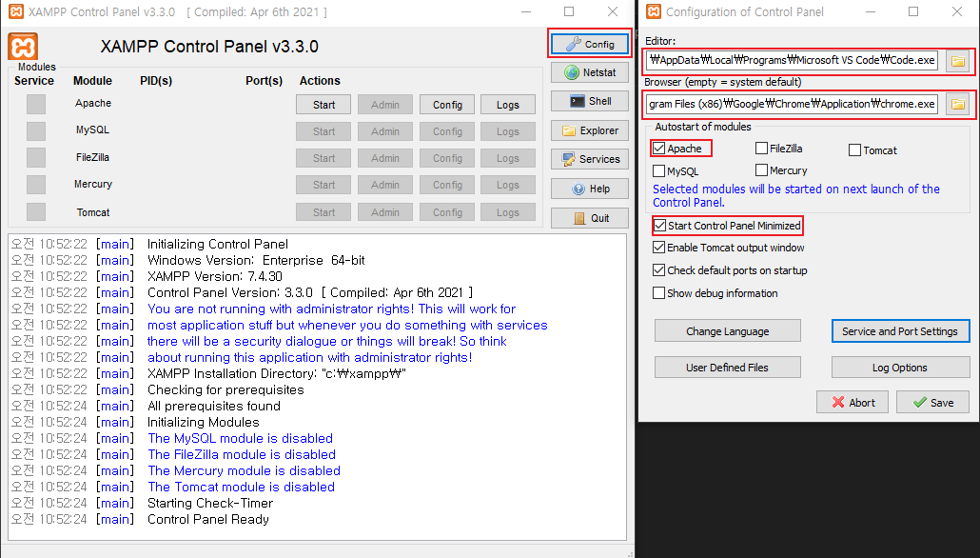Click log line 'XAMPP Version: 7.4.30'
This screenshot has height=558, width=980.
214,276
